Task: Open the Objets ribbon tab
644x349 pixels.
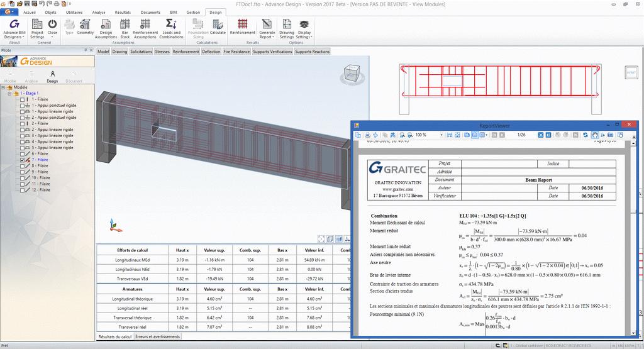Action: 51,13
